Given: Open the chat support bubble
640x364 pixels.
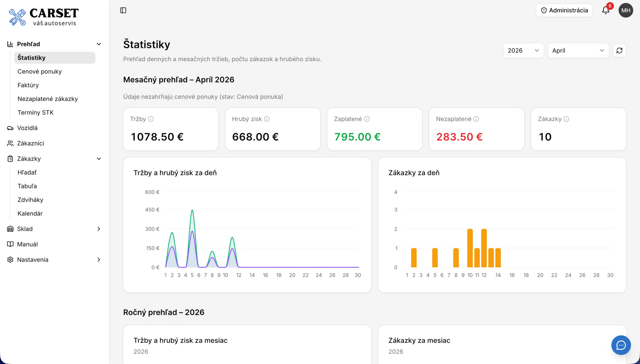Looking at the screenshot, I should pos(621,345).
